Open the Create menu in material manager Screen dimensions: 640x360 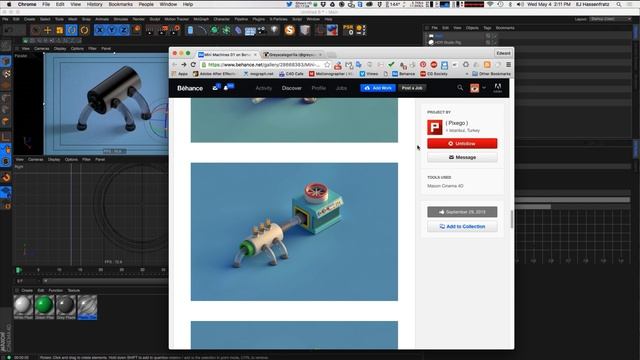27,291
